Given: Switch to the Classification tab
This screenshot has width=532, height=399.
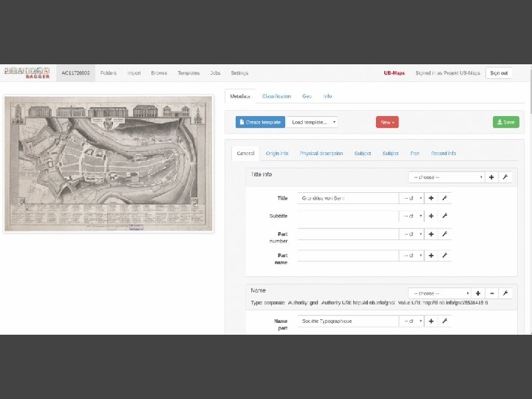Looking at the screenshot, I should click(276, 96).
